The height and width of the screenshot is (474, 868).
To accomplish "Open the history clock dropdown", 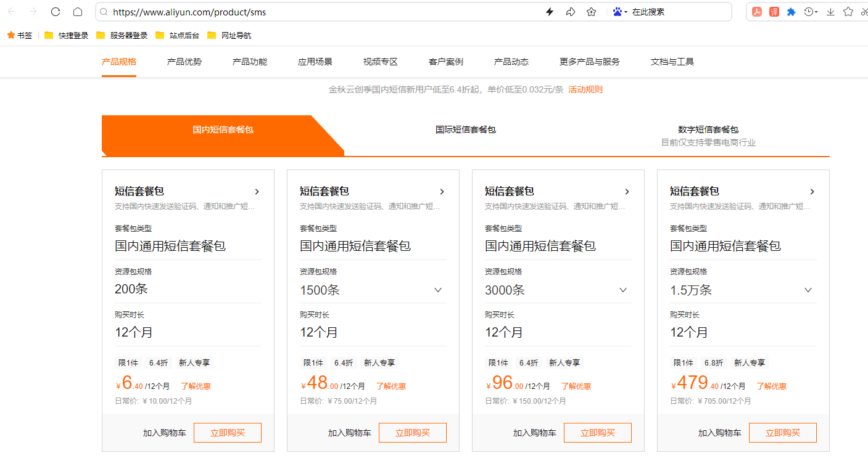I will [x=811, y=12].
